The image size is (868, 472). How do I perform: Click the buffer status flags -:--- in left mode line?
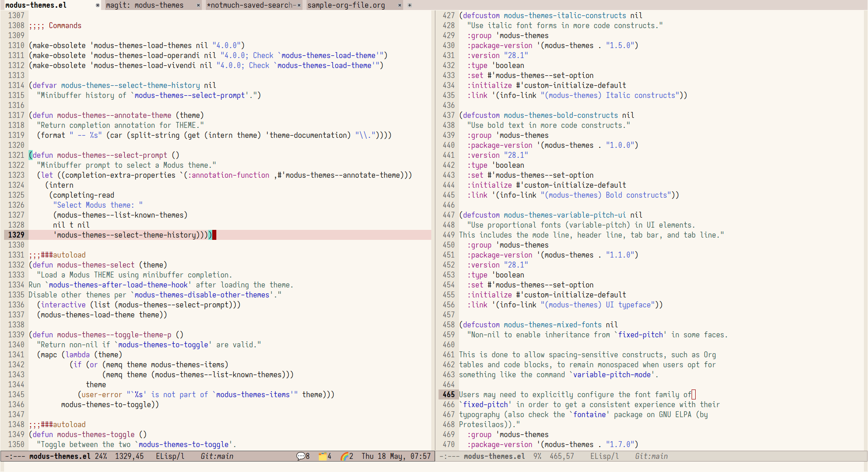point(15,456)
